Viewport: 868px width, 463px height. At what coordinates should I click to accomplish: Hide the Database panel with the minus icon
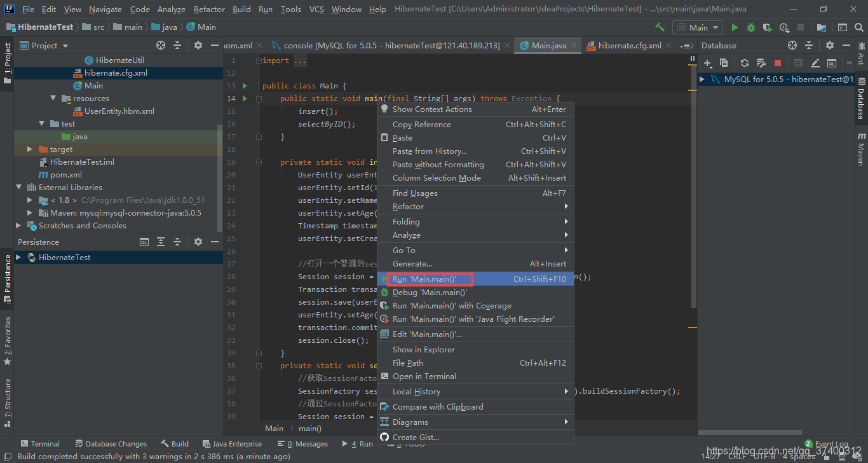[x=847, y=45]
